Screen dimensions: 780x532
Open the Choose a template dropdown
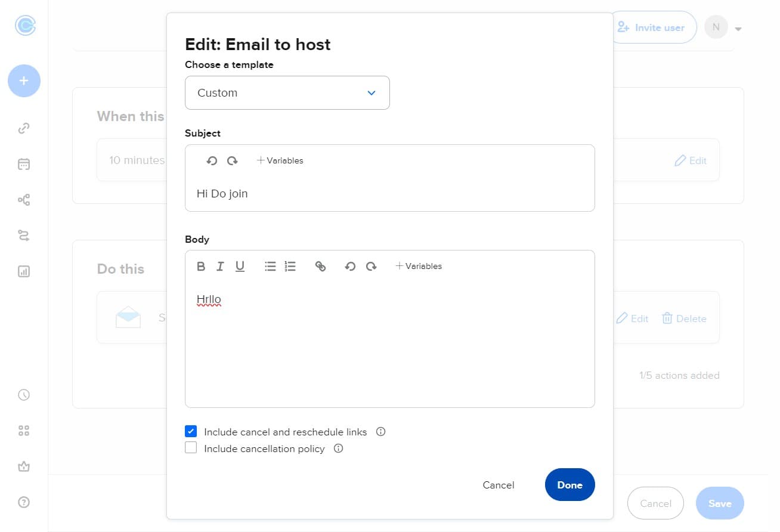[287, 93]
